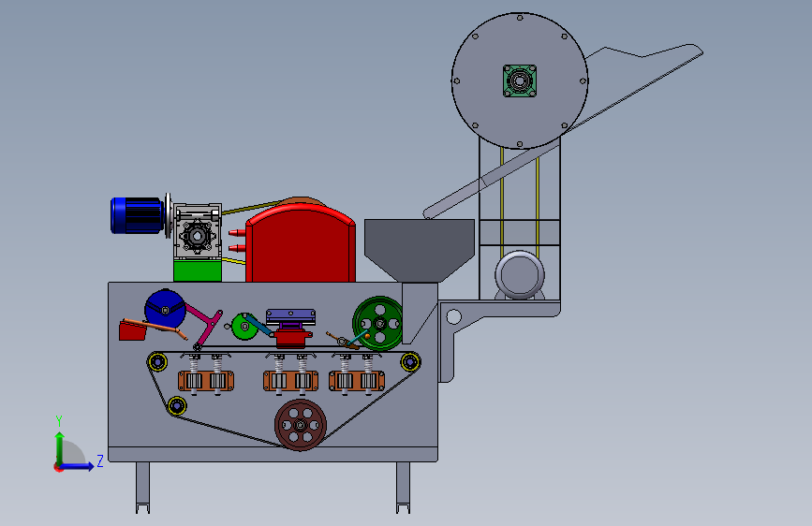
Task: Select the gray worm gearbox beside the blue motor
Action: point(198,231)
